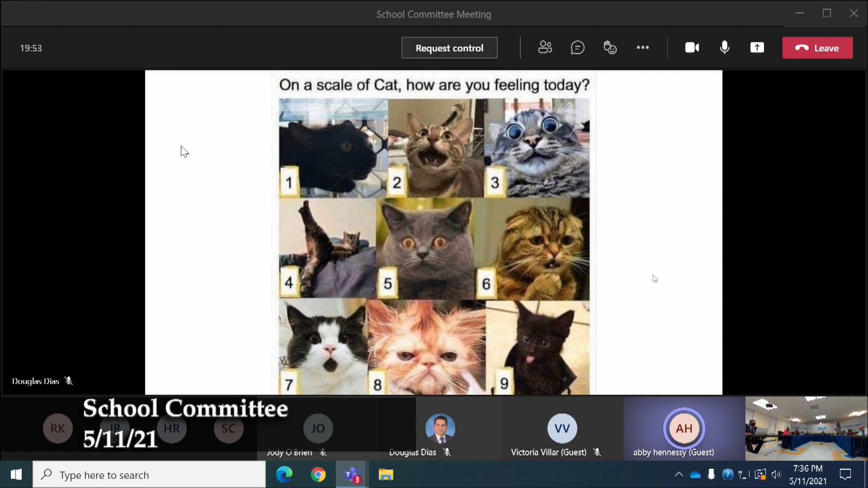This screenshot has width=868, height=488.
Task: Select Jody O'Brien's JO avatar
Action: (318, 428)
